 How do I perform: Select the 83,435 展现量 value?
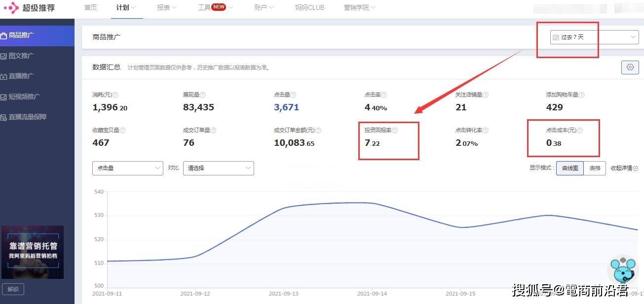[x=198, y=107]
